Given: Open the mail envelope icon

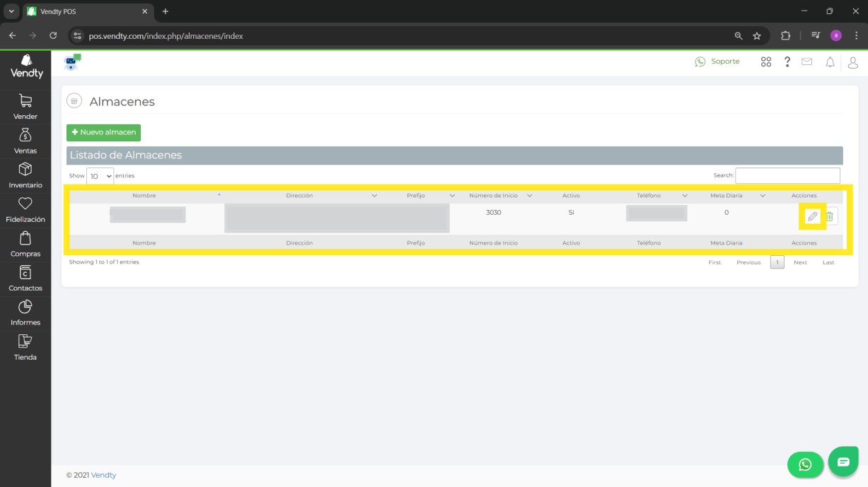Looking at the screenshot, I should point(806,62).
